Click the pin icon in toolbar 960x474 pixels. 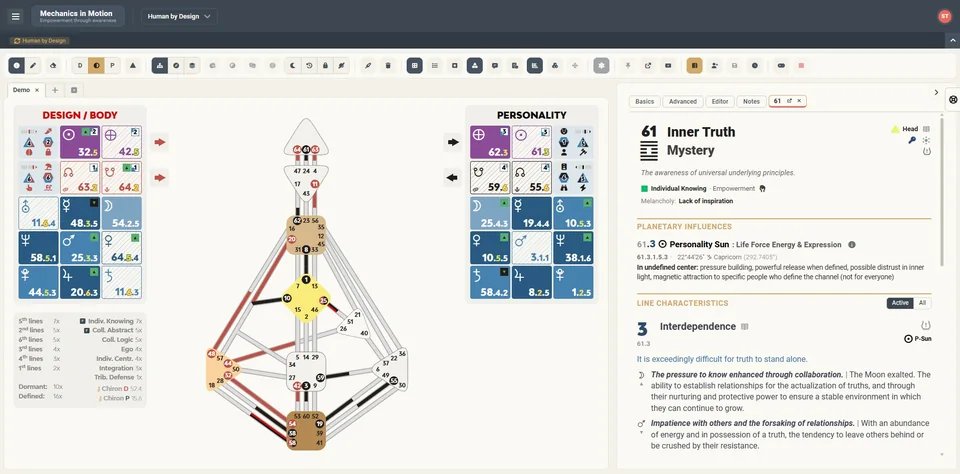pos(628,66)
